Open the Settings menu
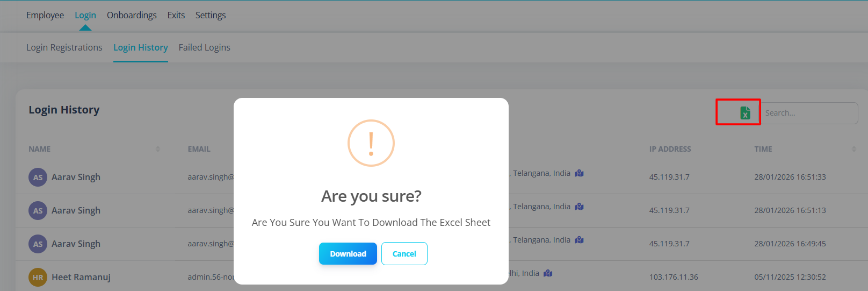Image resolution: width=868 pixels, height=291 pixels. click(211, 15)
